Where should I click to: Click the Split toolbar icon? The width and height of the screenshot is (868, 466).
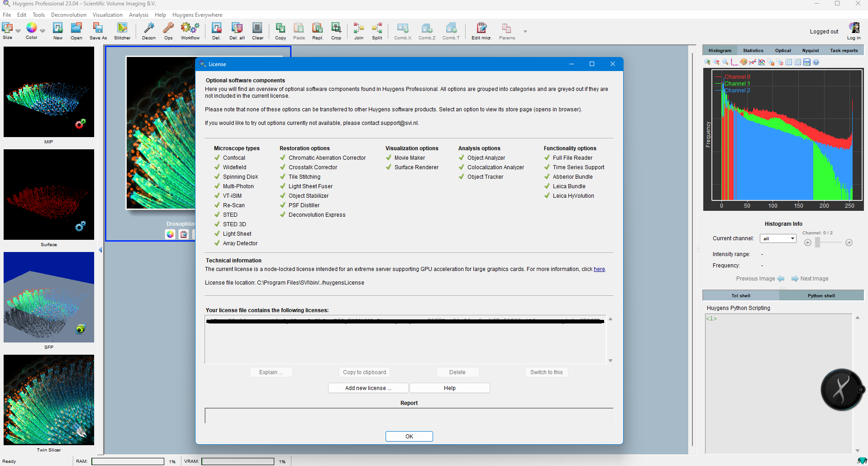click(x=377, y=31)
